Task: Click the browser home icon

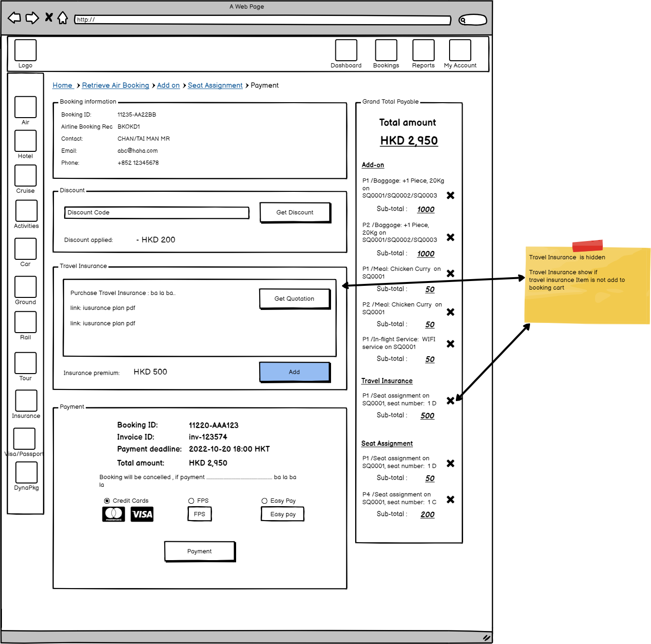Action: tap(63, 18)
